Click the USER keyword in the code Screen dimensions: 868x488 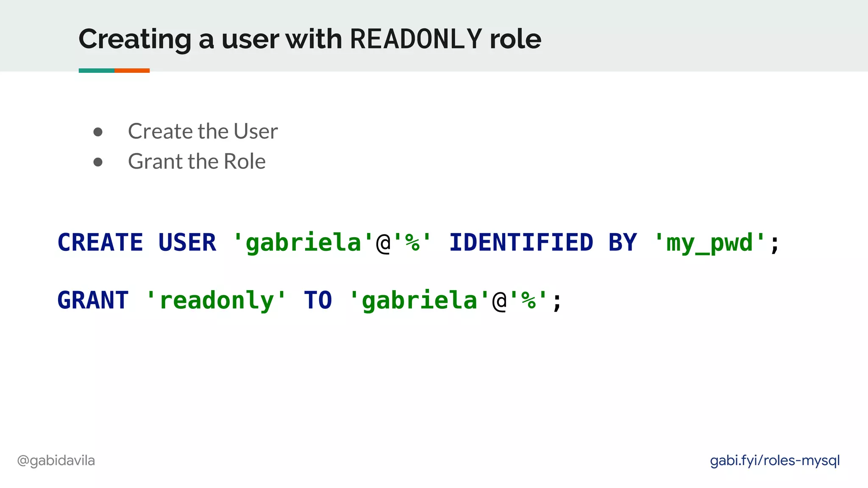187,243
